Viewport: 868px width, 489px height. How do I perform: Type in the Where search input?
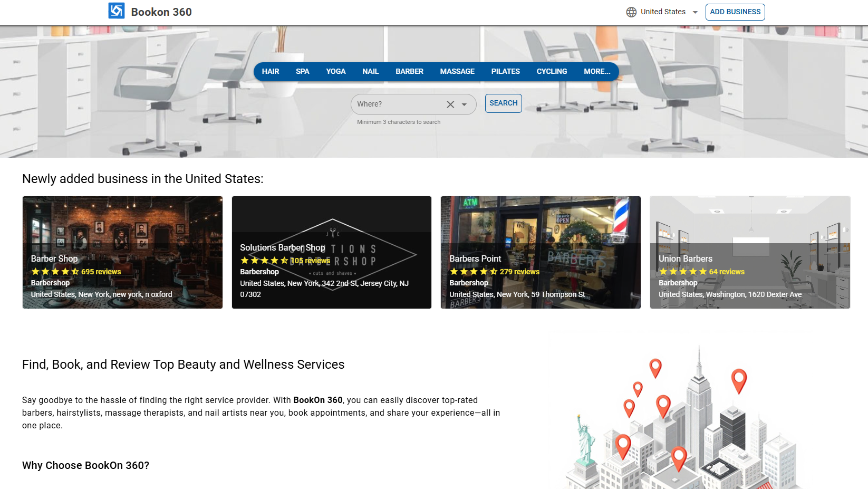point(398,104)
